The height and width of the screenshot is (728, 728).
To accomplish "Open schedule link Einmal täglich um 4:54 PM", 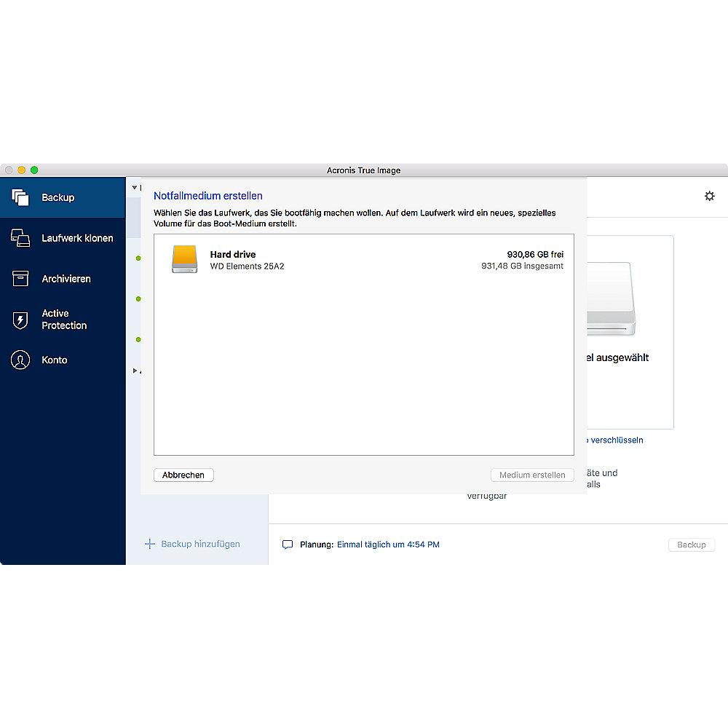I will 388,545.
